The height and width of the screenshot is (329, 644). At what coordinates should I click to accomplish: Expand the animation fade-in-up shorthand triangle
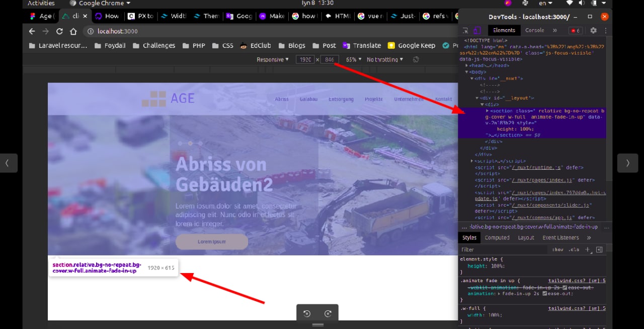coord(499,293)
